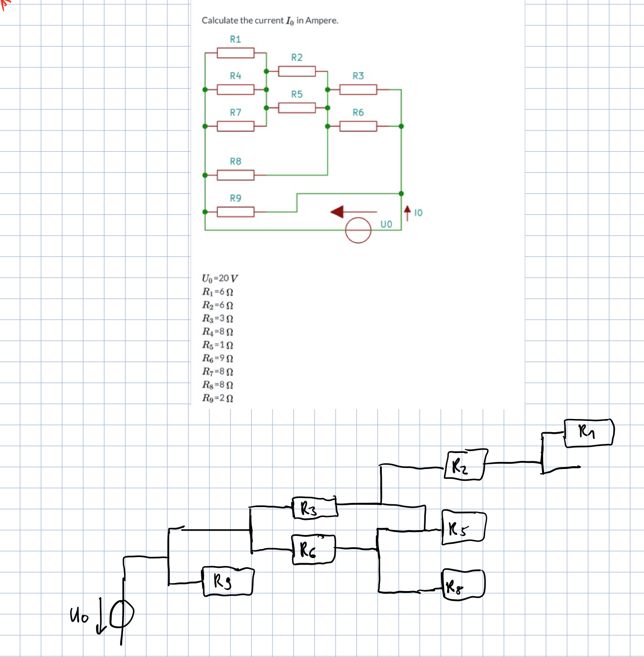Viewport: 644px width, 657px height.
Task: Click the value line "R9=2 Ω"
Action: (x=218, y=398)
